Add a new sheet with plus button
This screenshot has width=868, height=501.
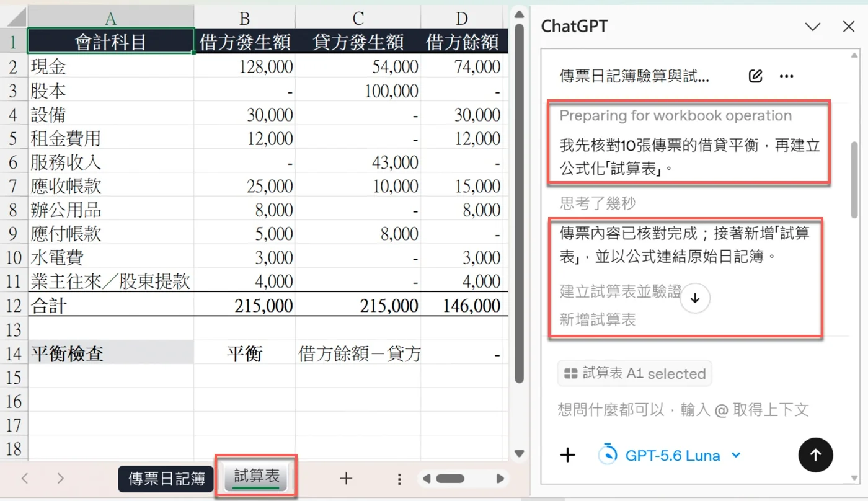click(346, 478)
